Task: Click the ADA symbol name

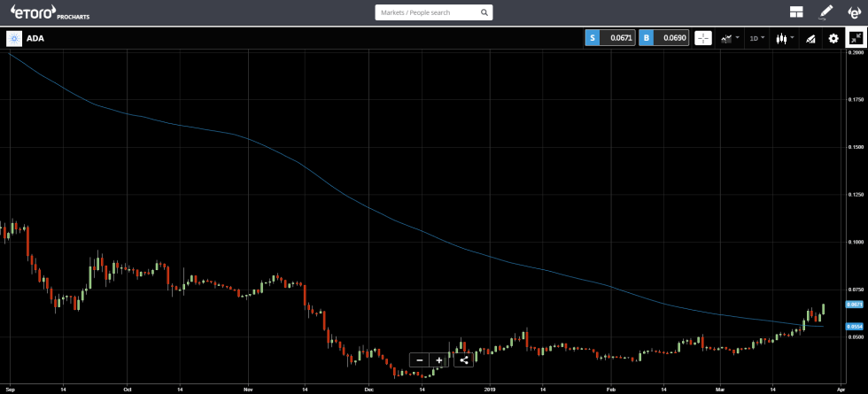Action: (35, 39)
